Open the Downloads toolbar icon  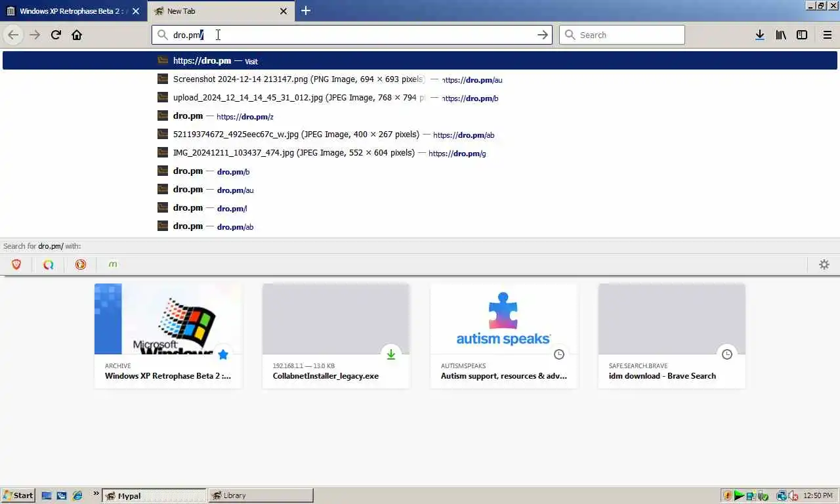pos(759,35)
